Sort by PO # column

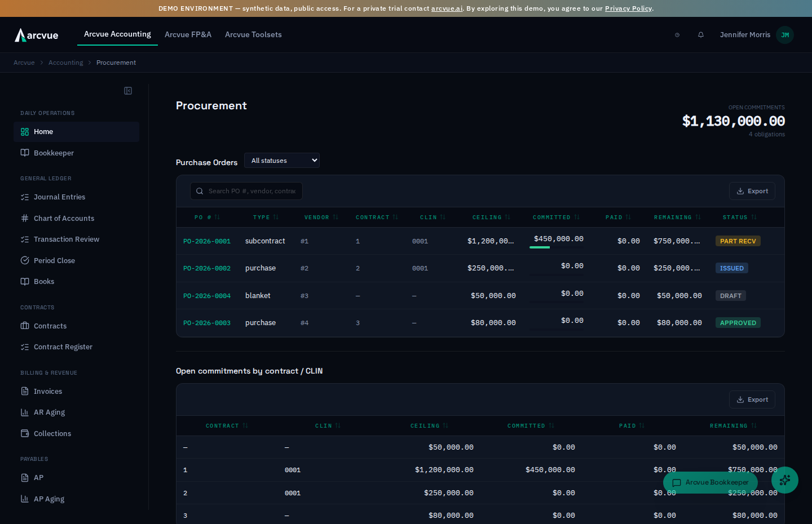point(207,217)
